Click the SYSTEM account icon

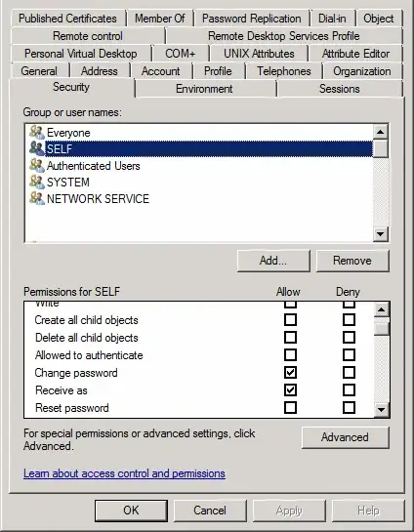(37, 183)
